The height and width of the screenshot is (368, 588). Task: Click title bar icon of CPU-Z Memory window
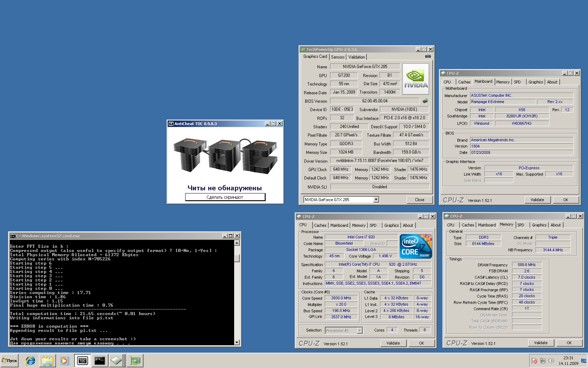[x=447, y=216]
